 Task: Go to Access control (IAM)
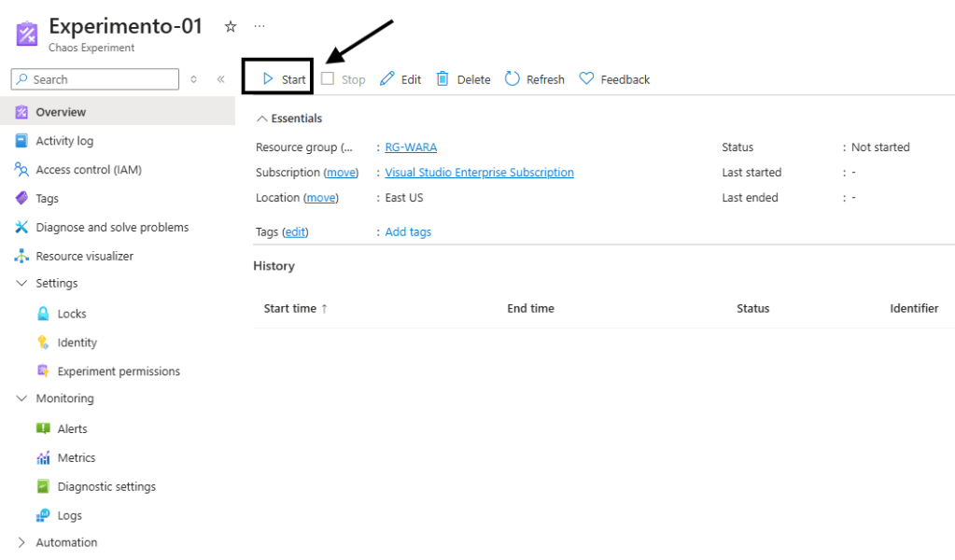88,170
